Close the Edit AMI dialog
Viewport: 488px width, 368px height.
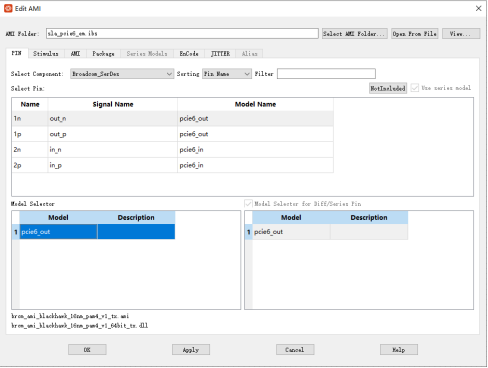pyautogui.click(x=478, y=8)
